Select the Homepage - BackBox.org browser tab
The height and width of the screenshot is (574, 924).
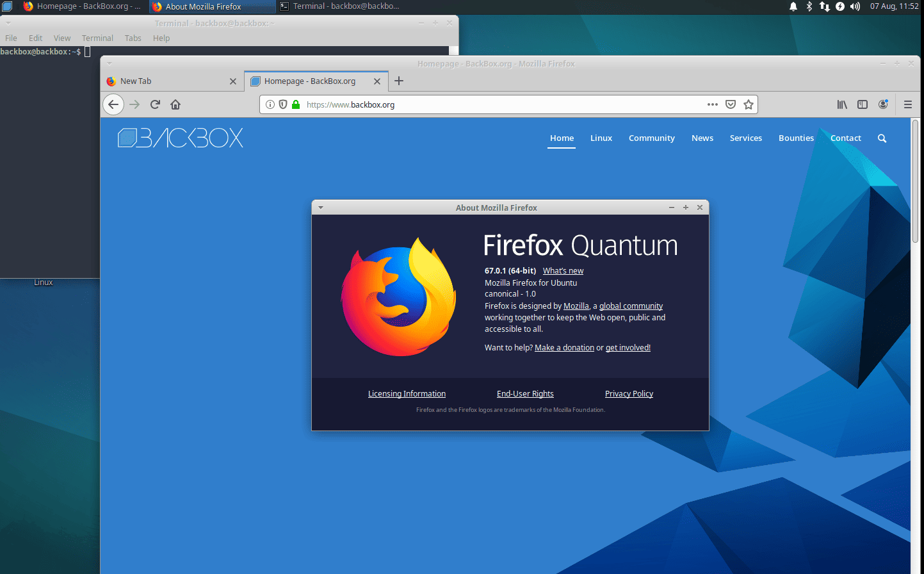click(x=316, y=81)
